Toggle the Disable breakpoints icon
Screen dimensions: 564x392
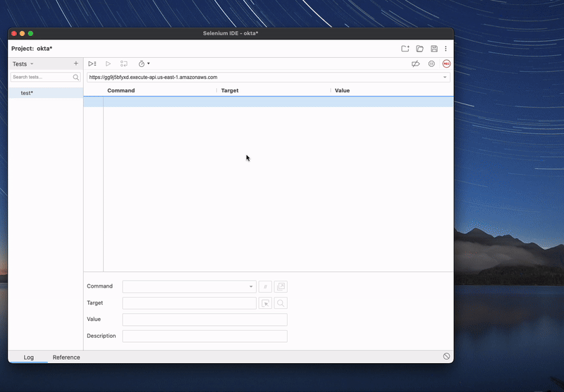click(415, 63)
